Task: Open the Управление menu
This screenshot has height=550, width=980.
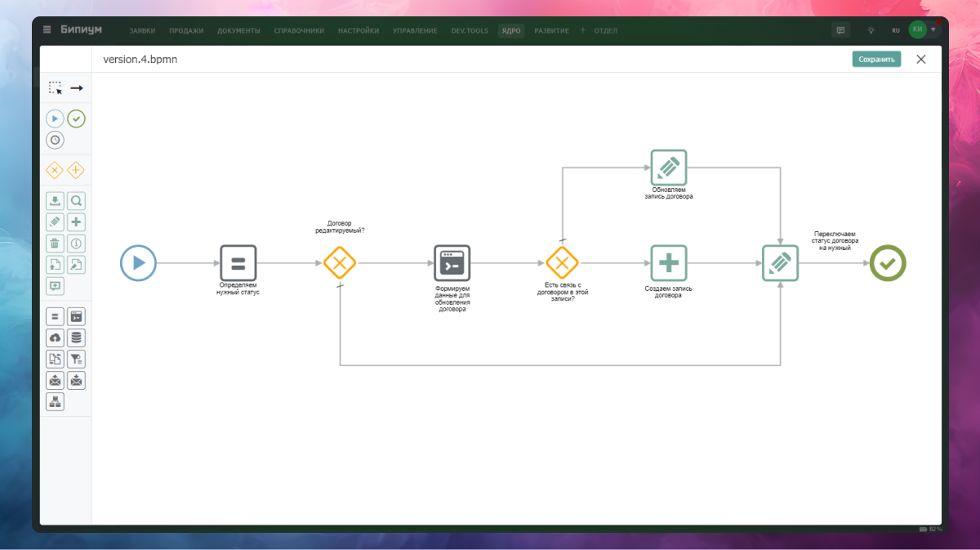Action: 415,31
